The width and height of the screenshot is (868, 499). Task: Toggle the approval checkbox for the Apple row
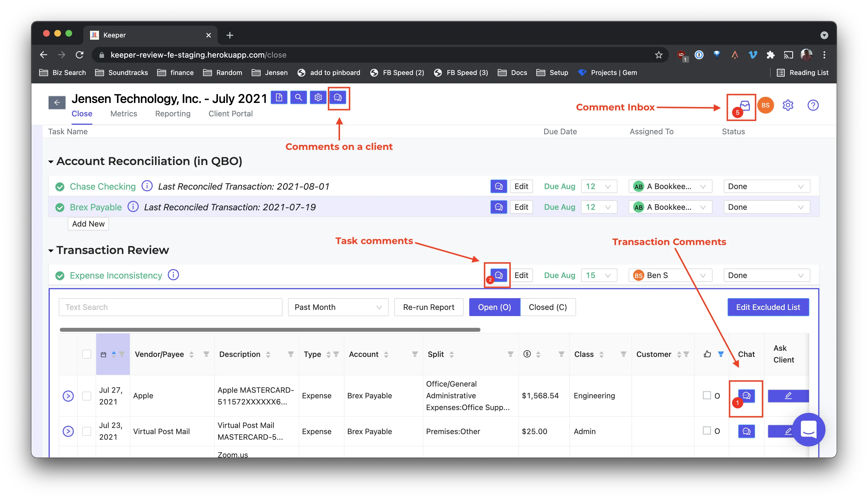pyautogui.click(x=707, y=395)
